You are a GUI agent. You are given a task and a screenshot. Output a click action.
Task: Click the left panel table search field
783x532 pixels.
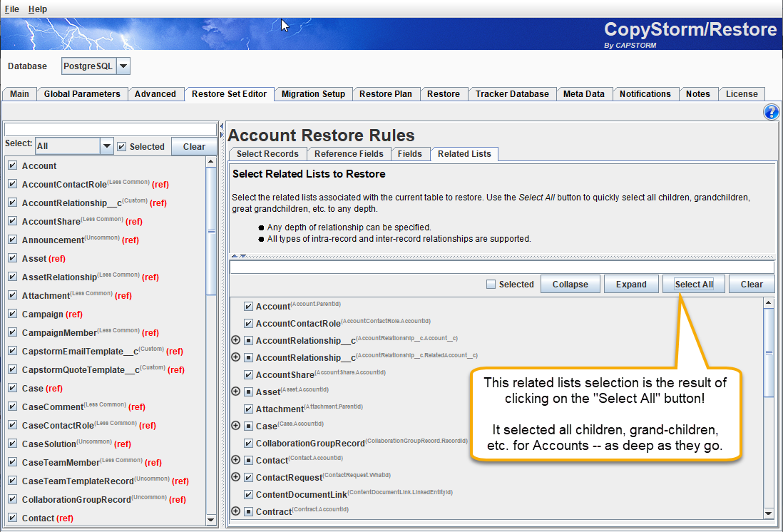pos(111,129)
